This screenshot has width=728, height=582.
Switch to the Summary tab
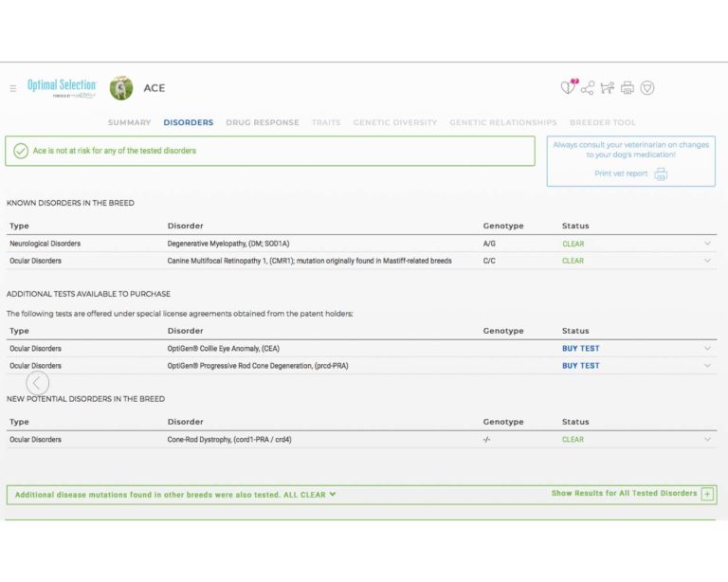[x=129, y=122]
